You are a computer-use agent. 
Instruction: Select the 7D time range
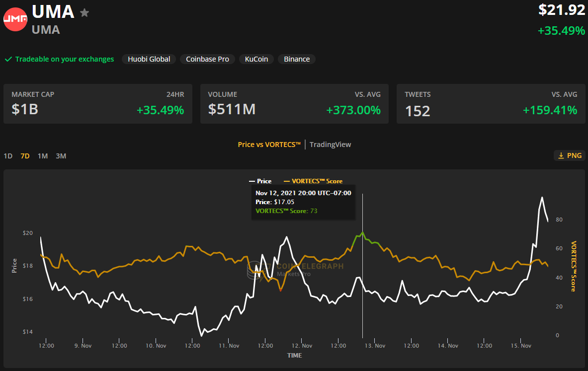25,156
